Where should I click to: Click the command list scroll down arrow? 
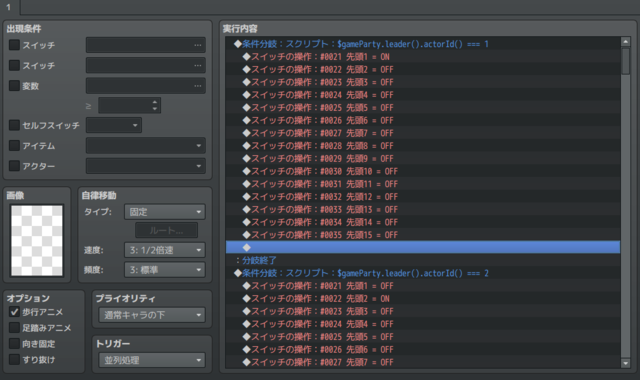pos(626,363)
